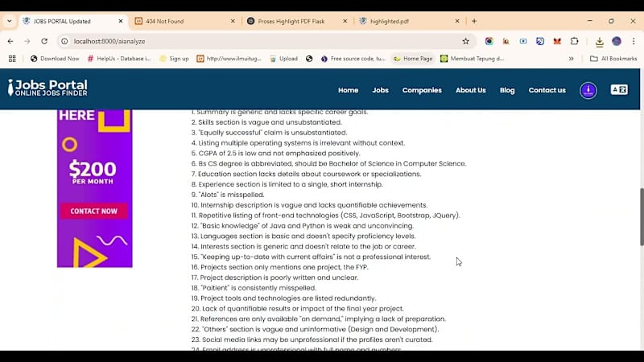Screen dimensions: 644x362
Task: Open a new browser tab
Action: (474, 21)
